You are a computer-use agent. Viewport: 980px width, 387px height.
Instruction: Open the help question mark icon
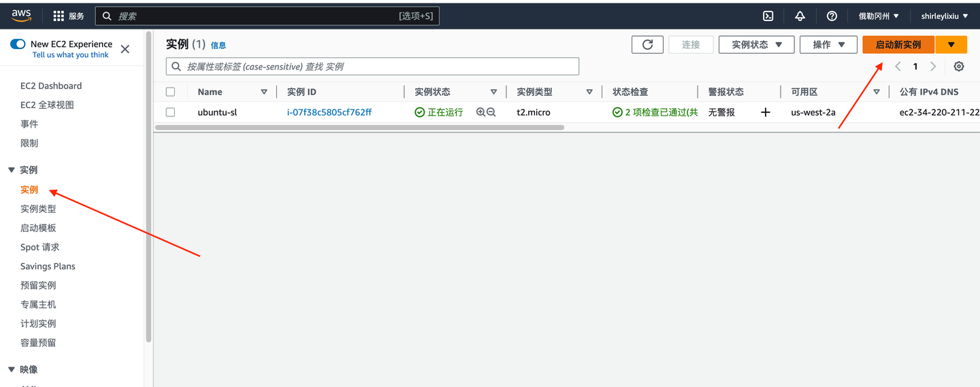(832, 16)
